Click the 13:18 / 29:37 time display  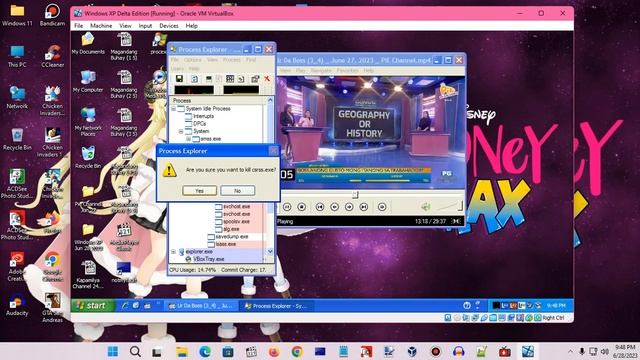pyautogui.click(x=430, y=221)
